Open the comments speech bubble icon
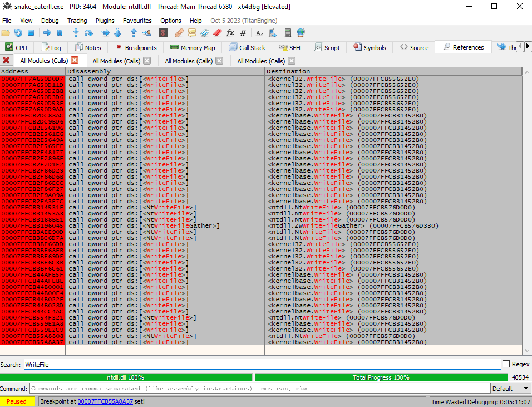Viewport: 532px width, 407px height. 192,33
